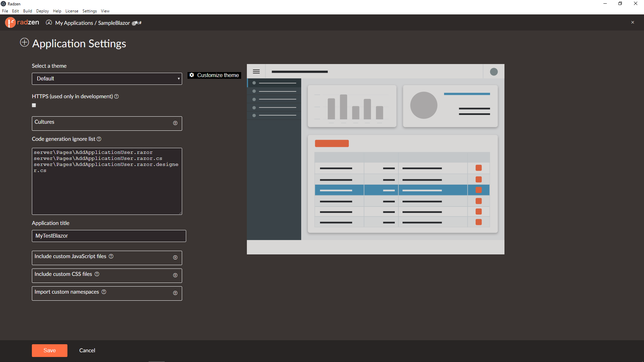Viewport: 644px width, 362px height.
Task: Add a custom namespace with plus icon
Action: tap(175, 293)
